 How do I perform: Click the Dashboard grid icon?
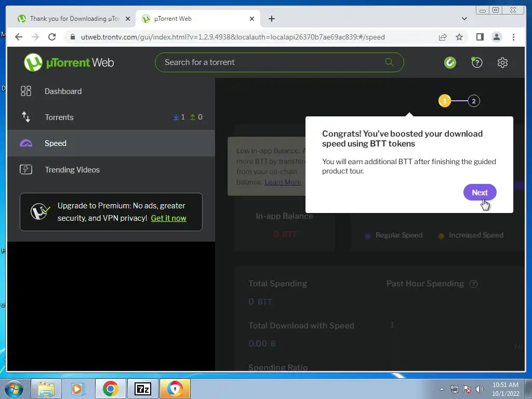tap(26, 91)
